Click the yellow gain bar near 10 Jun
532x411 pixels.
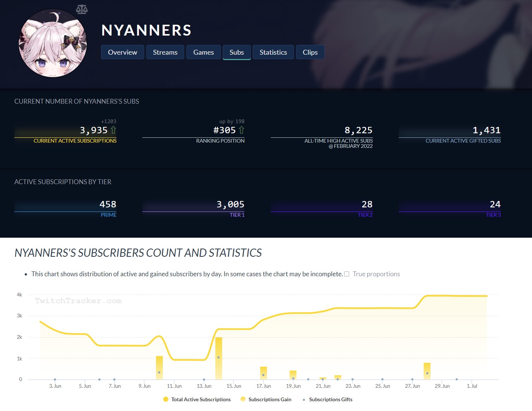[x=159, y=368]
